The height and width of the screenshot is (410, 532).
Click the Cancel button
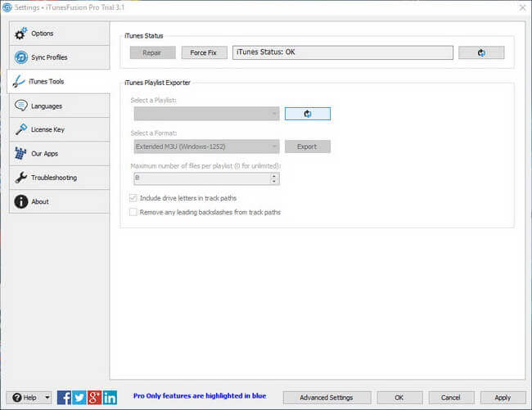[x=451, y=398]
